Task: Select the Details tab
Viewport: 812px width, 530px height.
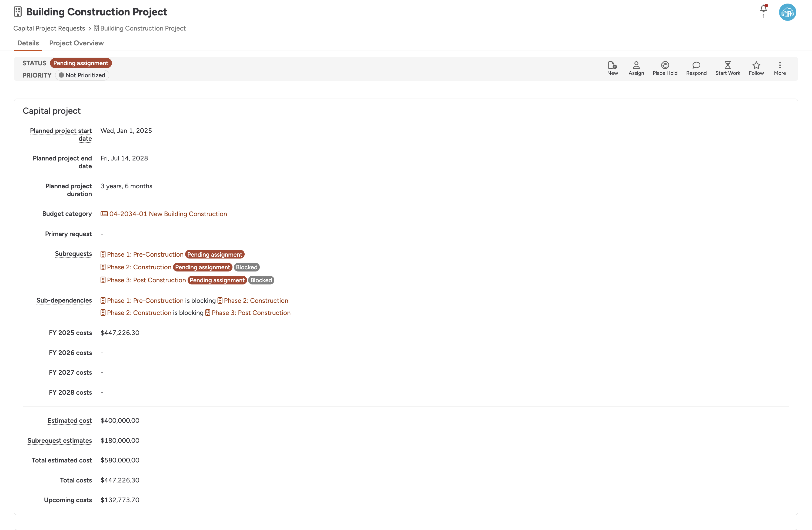Action: tap(28, 43)
